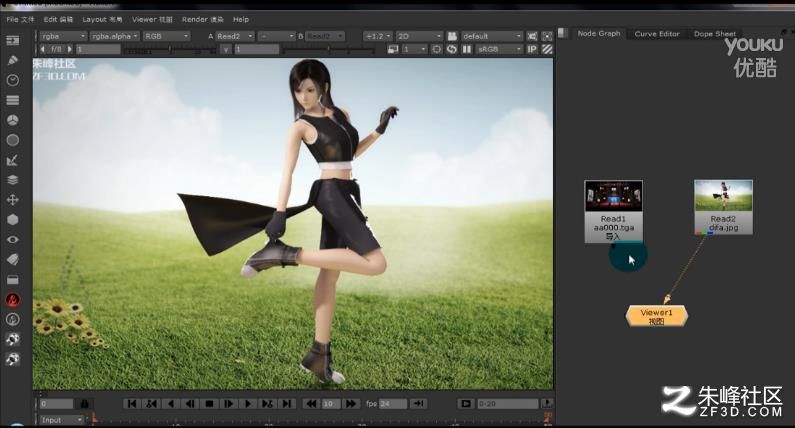Click the flipbook viewer icon
The width and height of the screenshot is (795, 428).
(x=465, y=404)
